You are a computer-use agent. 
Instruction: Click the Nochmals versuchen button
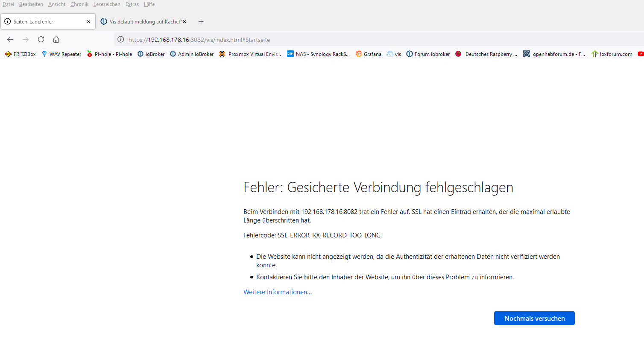534,318
